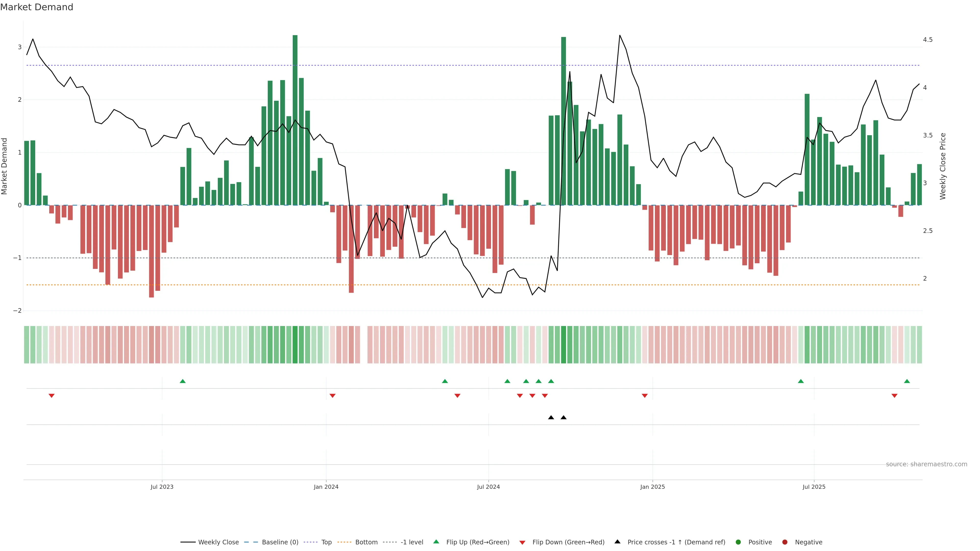Hide the Top dotted line legend item
This screenshot has height=551, width=980.
[326, 542]
